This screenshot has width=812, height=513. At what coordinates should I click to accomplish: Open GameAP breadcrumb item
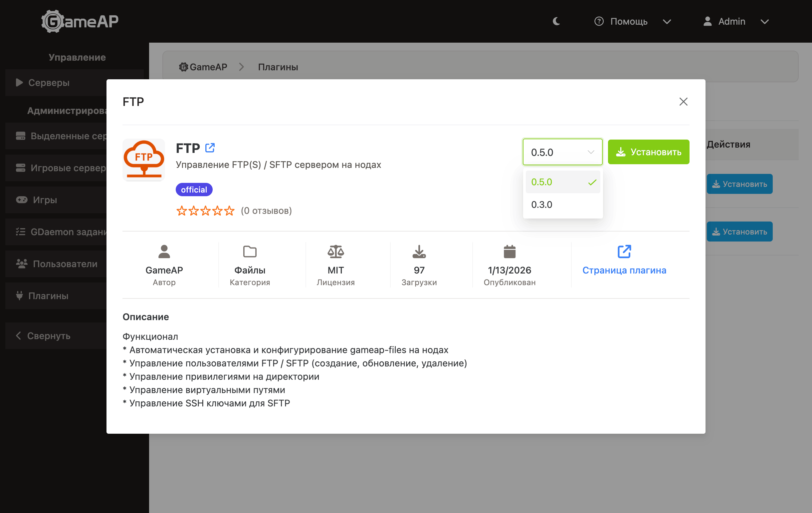(203, 67)
